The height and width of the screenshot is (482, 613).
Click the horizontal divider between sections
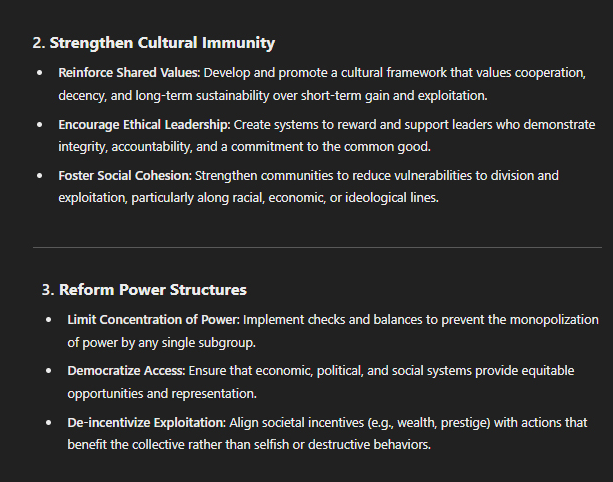[x=317, y=247]
